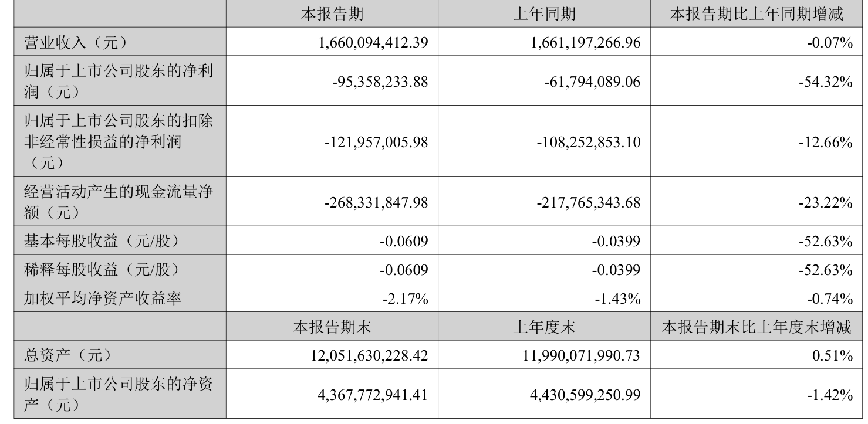Select the 基本每股收益（元/股） row label
Viewport: 868px width, 424px height.
pos(101,241)
